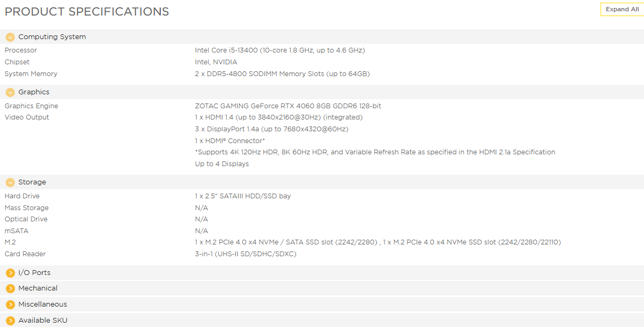Image resolution: width=644 pixels, height=327 pixels.
Task: Click the Product Specifications page heading
Action: [87, 11]
